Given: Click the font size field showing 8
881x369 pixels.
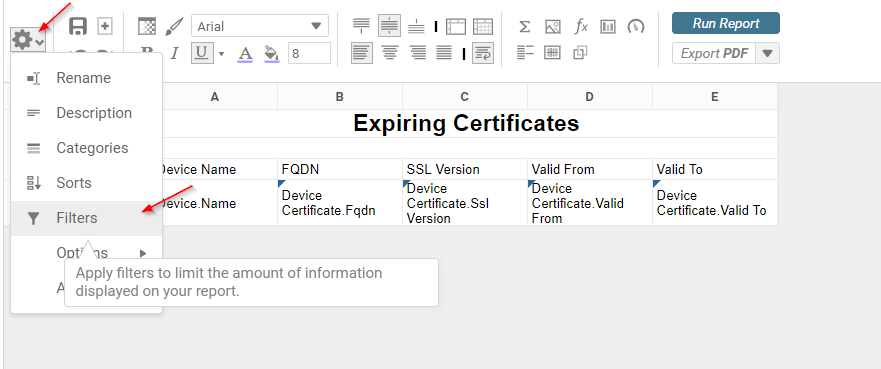Looking at the screenshot, I should point(310,53).
